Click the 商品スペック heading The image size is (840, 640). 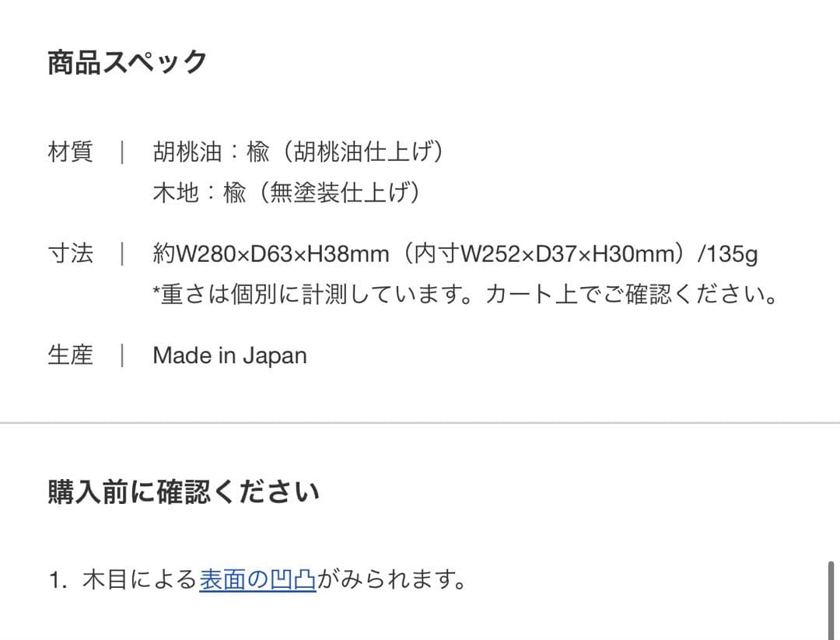click(128, 62)
